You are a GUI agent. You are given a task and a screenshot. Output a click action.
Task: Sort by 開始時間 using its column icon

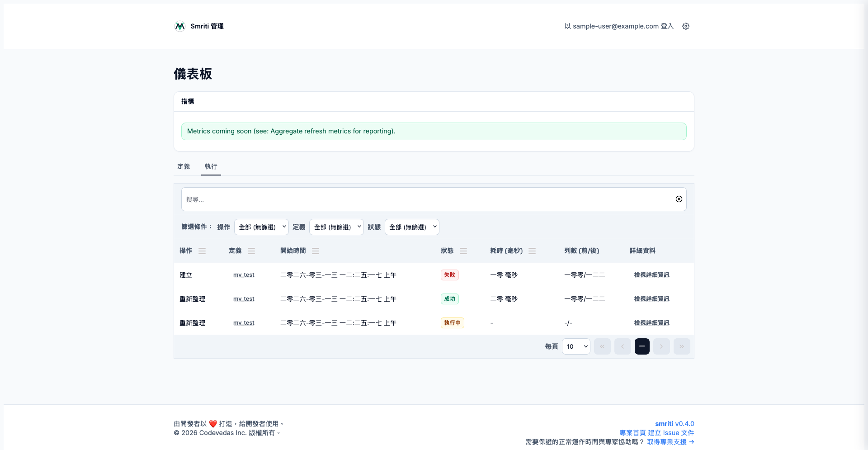click(316, 251)
